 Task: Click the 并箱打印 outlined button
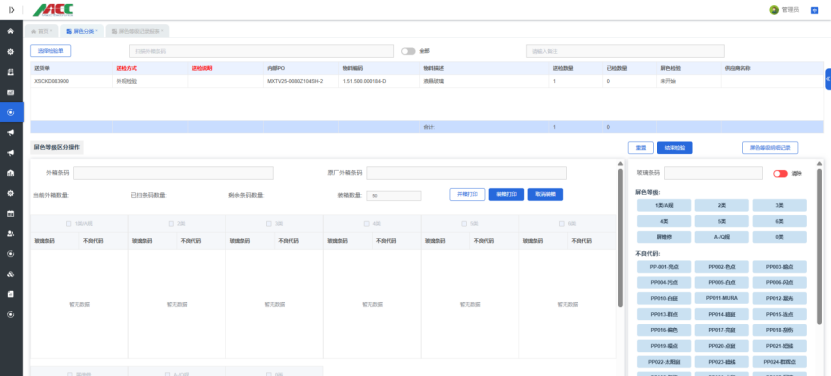point(467,195)
